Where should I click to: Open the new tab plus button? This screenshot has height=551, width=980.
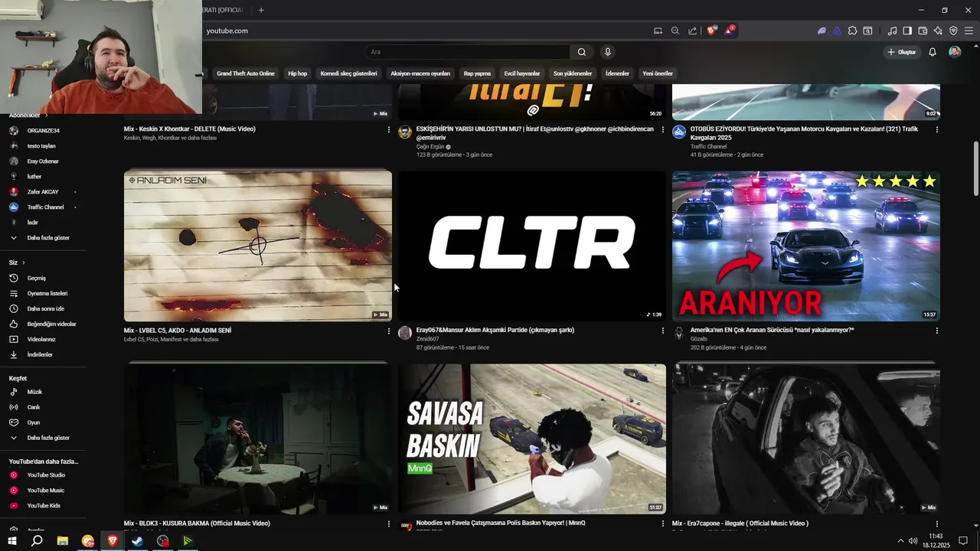click(x=261, y=10)
